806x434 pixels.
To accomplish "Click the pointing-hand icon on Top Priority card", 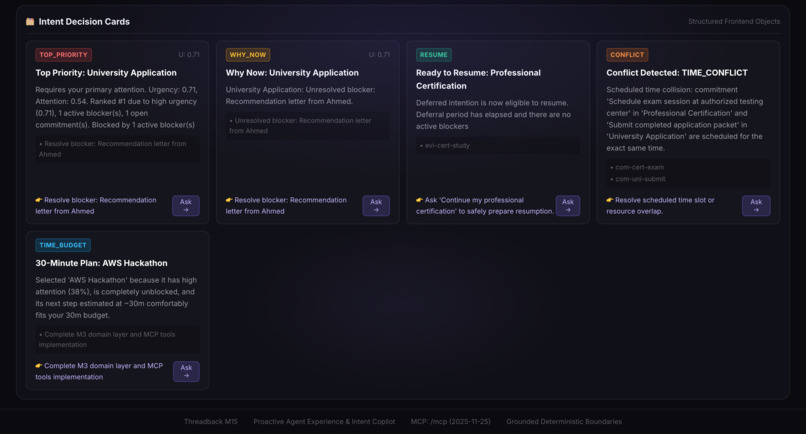I will tap(39, 200).
